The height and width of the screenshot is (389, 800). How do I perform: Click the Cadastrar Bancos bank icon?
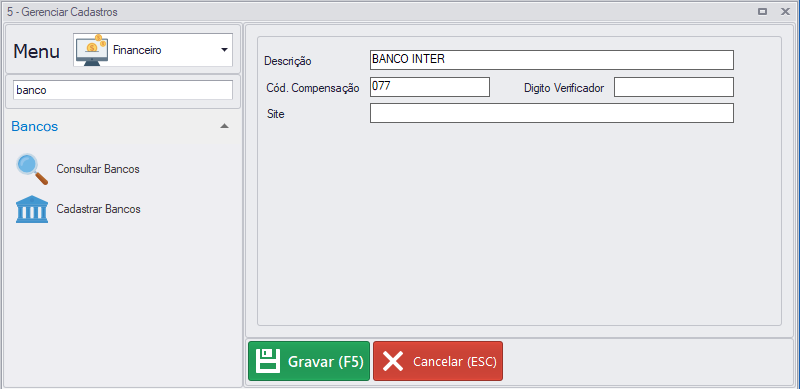(x=32, y=209)
